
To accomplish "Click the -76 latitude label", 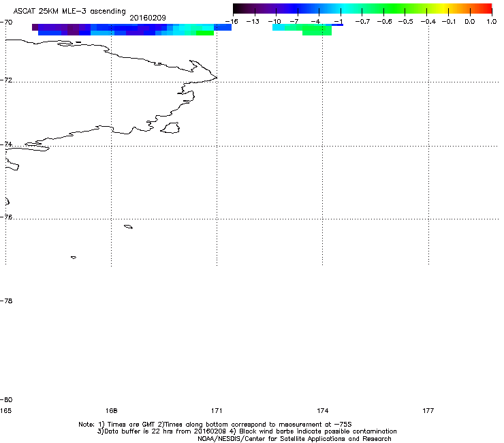I will click(6, 217).
